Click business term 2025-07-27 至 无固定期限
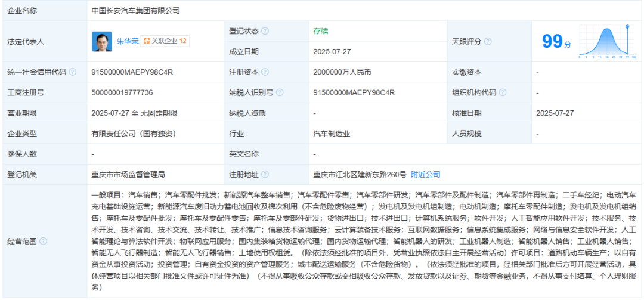 135,113
